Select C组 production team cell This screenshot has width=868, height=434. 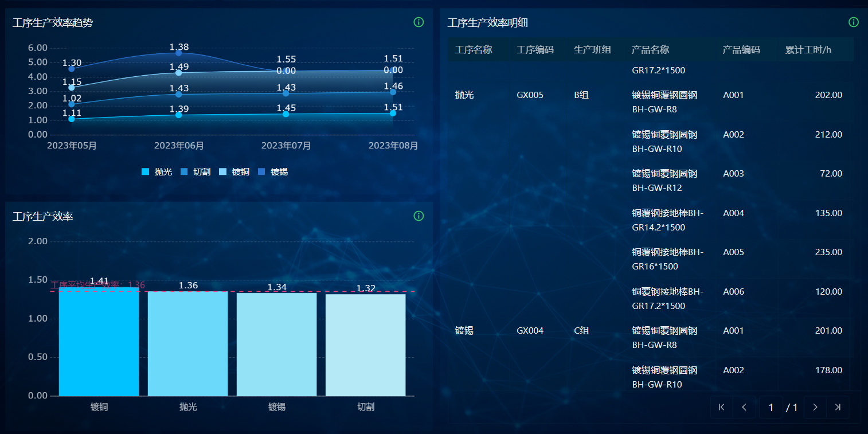click(x=581, y=331)
